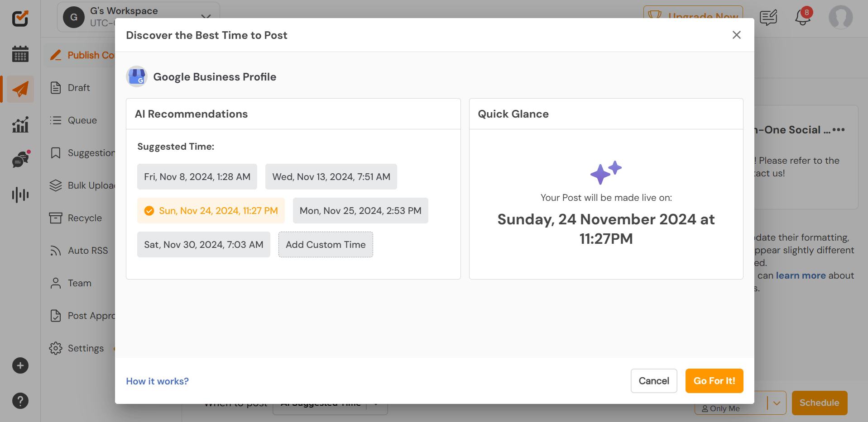Open the compose notes icon in header
The image size is (868, 422).
coord(768,17)
